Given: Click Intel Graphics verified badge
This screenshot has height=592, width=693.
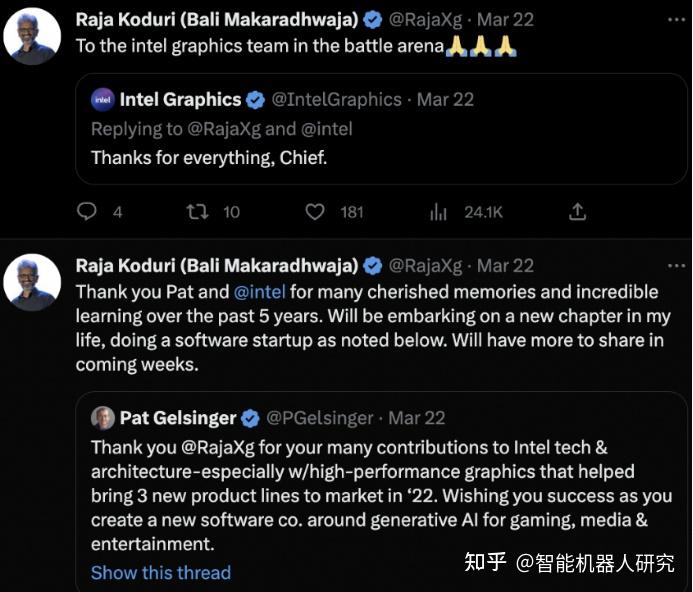Looking at the screenshot, I should tap(255, 99).
